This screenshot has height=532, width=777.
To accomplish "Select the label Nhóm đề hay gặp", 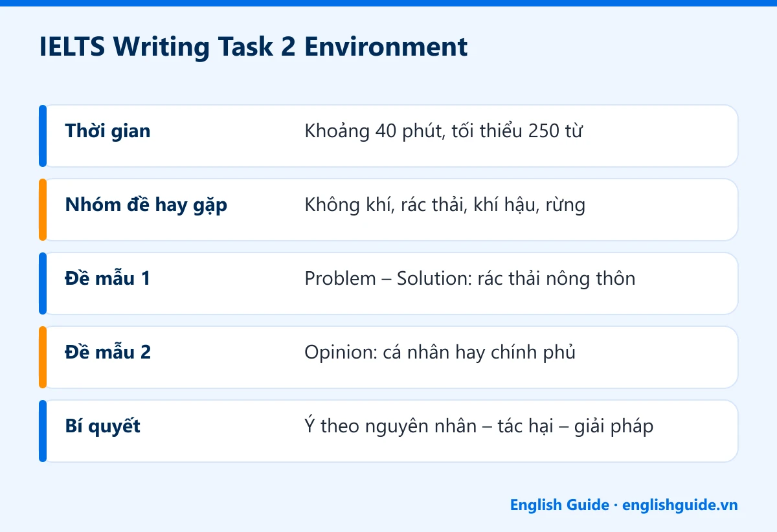I will coord(146,206).
